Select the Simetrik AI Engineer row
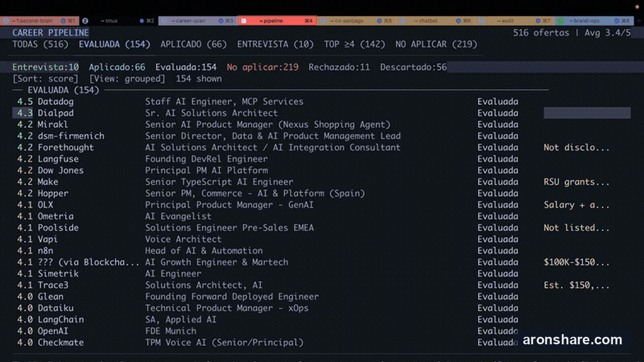Screen dimensions: 644x362 pyautogui.click(x=322, y=274)
